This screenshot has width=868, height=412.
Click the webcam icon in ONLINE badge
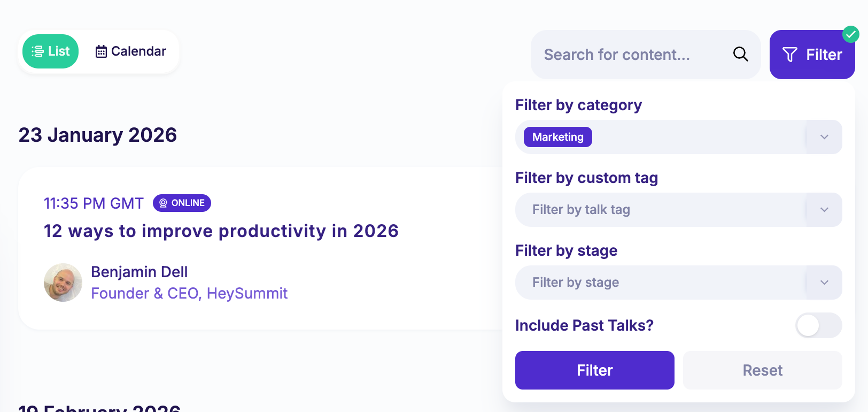pos(163,203)
